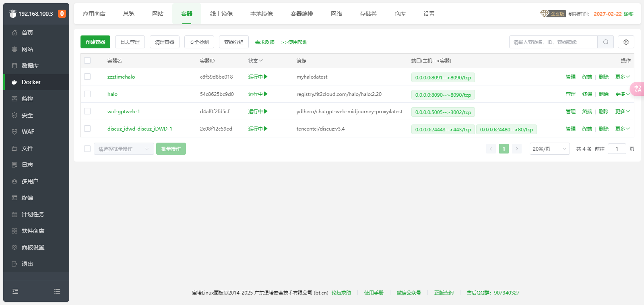The height and width of the screenshot is (305, 644).
Task: Click the 创建容器 button
Action: click(x=95, y=42)
